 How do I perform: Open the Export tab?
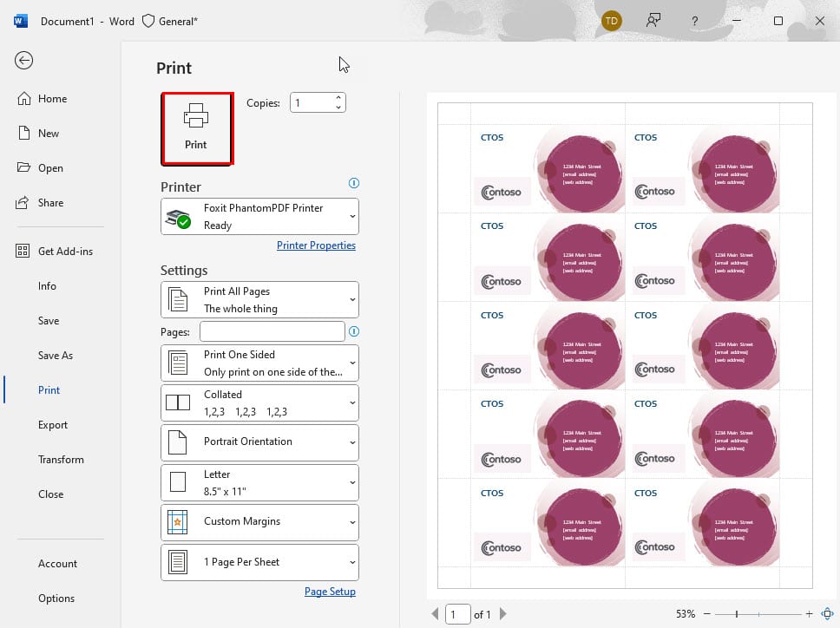pos(52,425)
